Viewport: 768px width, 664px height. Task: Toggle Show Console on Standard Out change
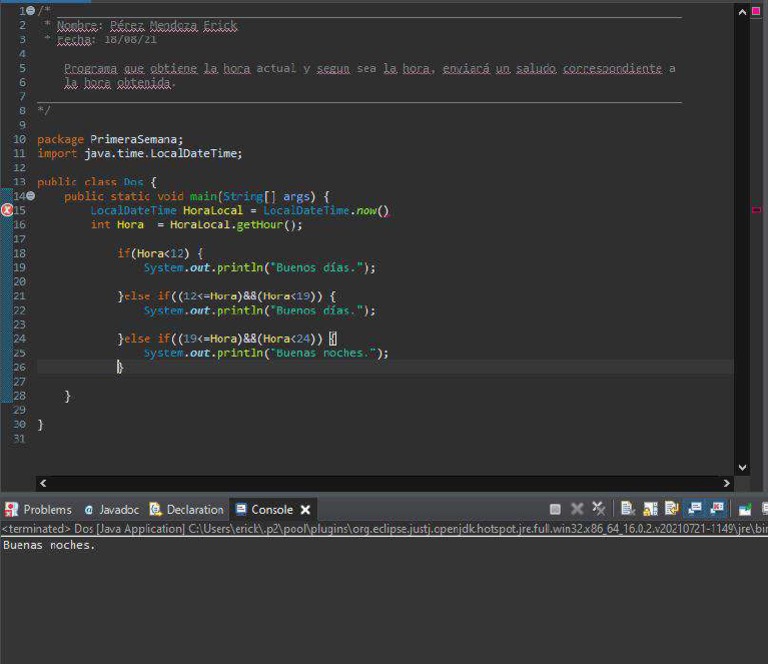point(694,509)
